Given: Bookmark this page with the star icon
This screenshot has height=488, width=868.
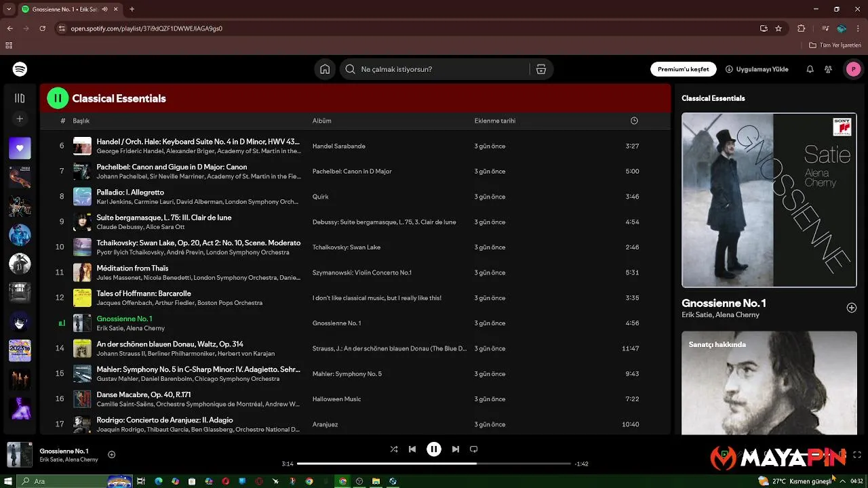Looking at the screenshot, I should point(778,28).
